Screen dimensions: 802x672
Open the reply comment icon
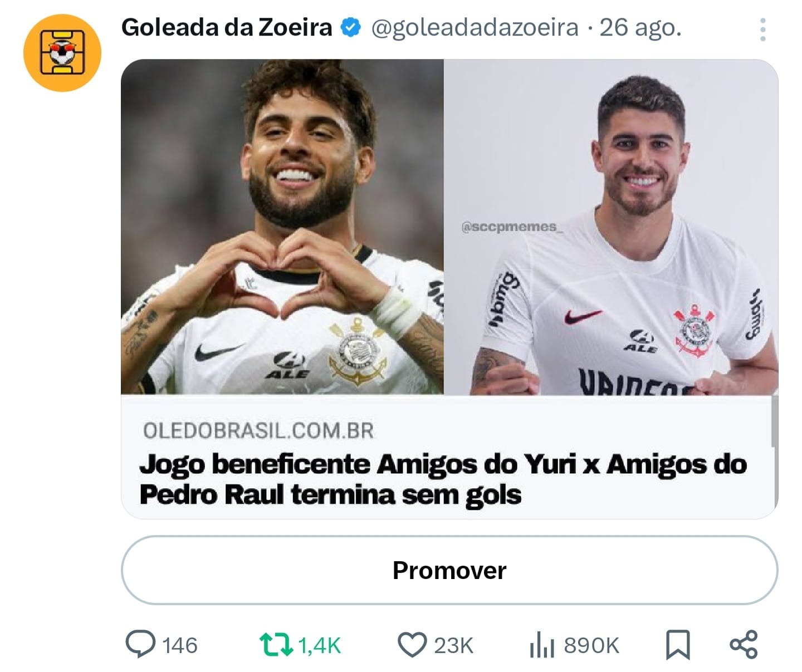(140, 645)
